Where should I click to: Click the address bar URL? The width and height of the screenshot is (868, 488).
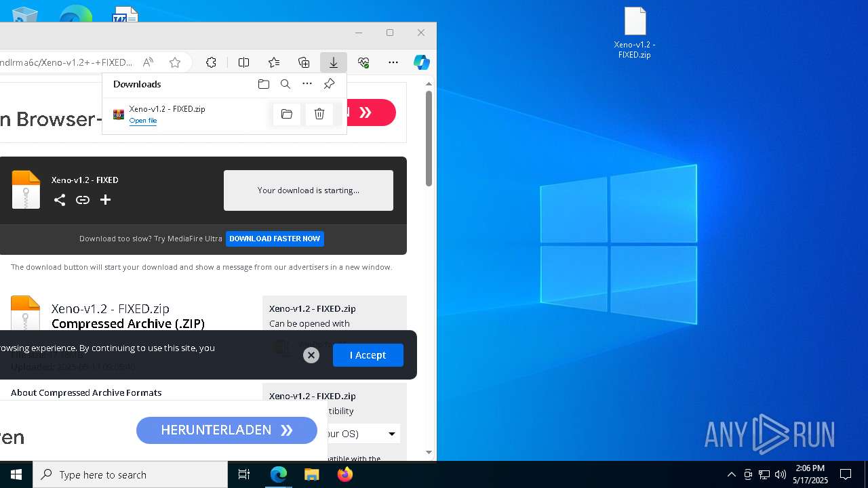[x=66, y=62]
